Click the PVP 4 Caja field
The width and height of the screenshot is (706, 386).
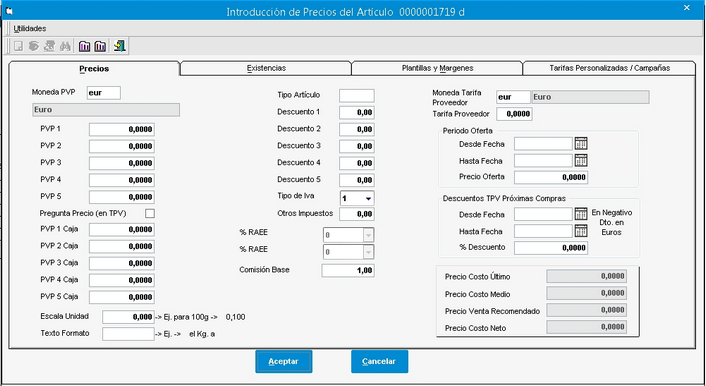coord(122,280)
